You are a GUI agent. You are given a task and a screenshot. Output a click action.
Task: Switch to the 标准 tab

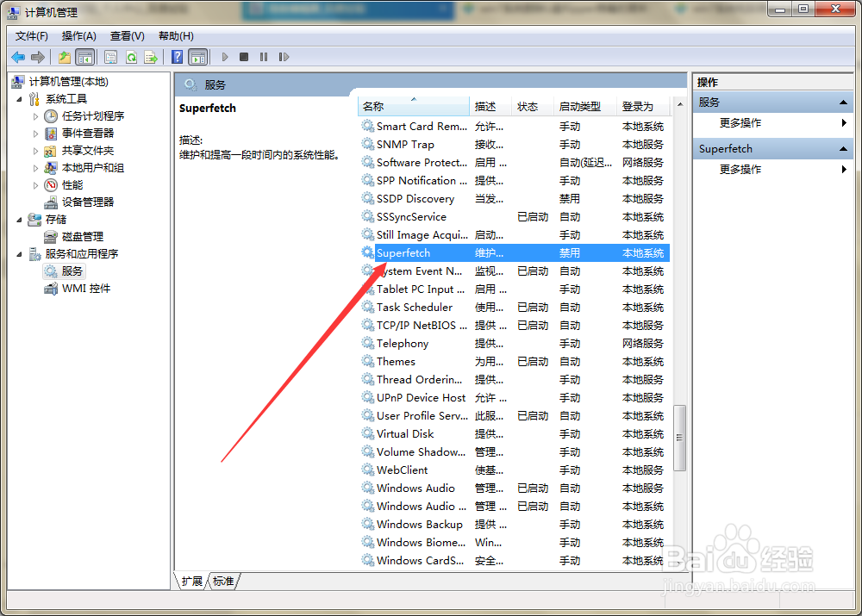223,581
